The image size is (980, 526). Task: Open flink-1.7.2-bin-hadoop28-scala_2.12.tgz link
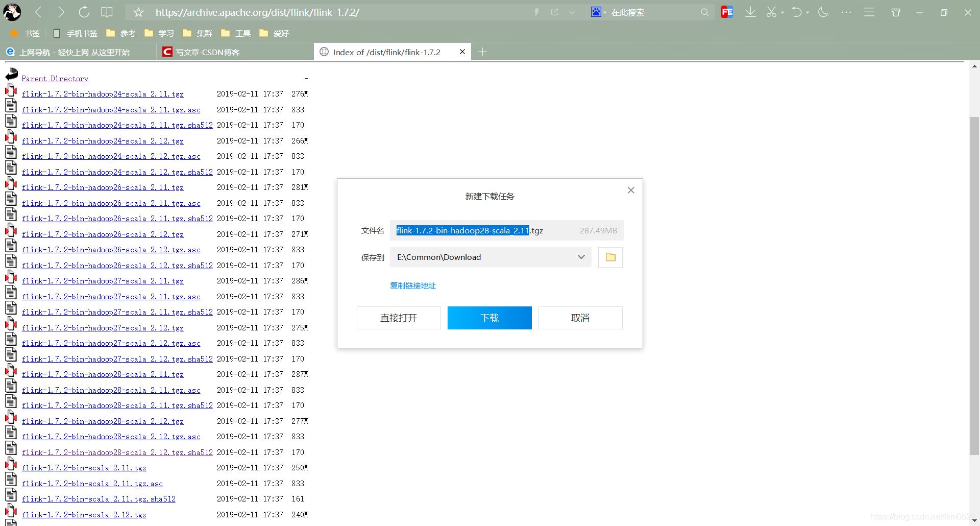click(x=103, y=421)
